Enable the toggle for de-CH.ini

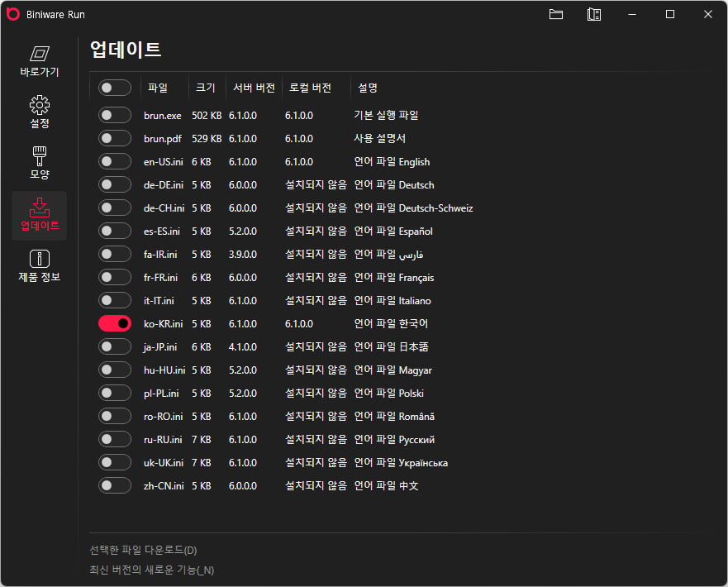coord(115,208)
